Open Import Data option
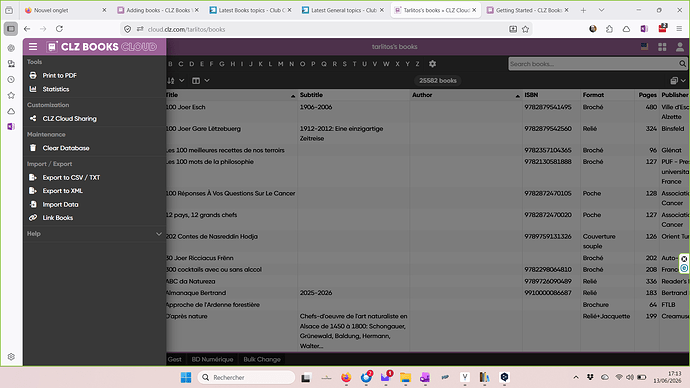 [60, 204]
